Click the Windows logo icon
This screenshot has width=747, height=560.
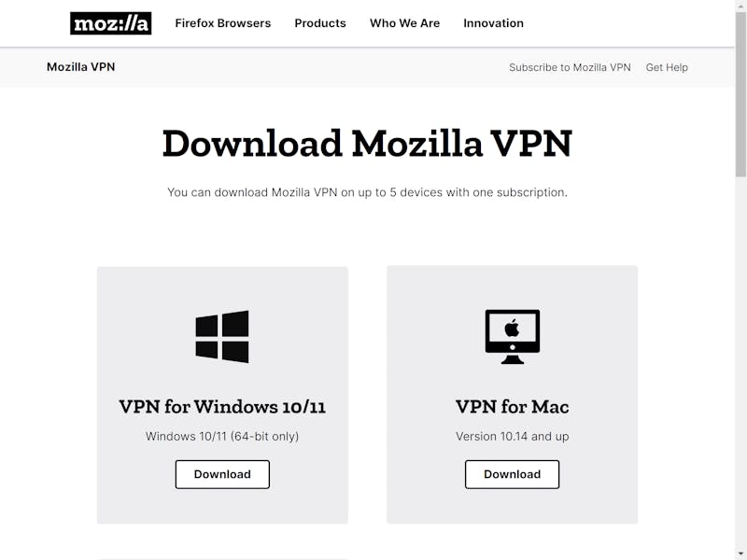pyautogui.click(x=222, y=337)
